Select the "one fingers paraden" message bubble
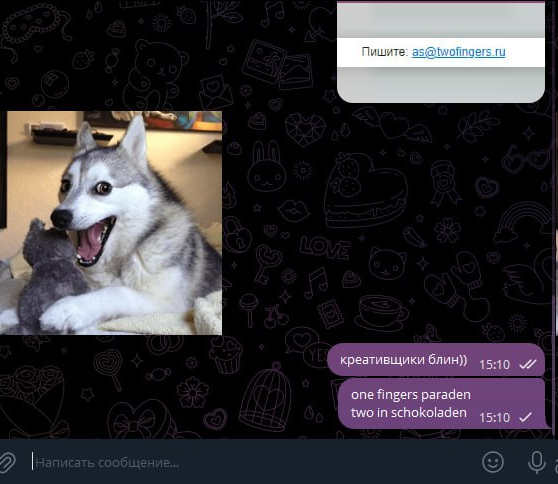This screenshot has height=484, width=558. 442,404
